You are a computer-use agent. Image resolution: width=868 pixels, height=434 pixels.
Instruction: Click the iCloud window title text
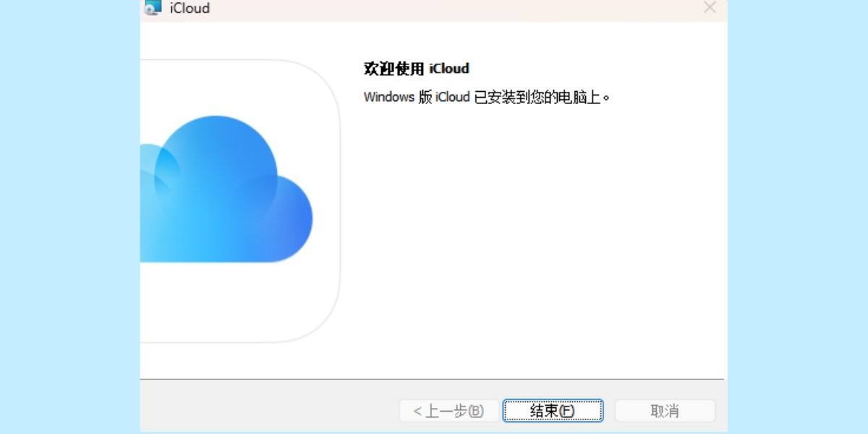click(x=190, y=9)
